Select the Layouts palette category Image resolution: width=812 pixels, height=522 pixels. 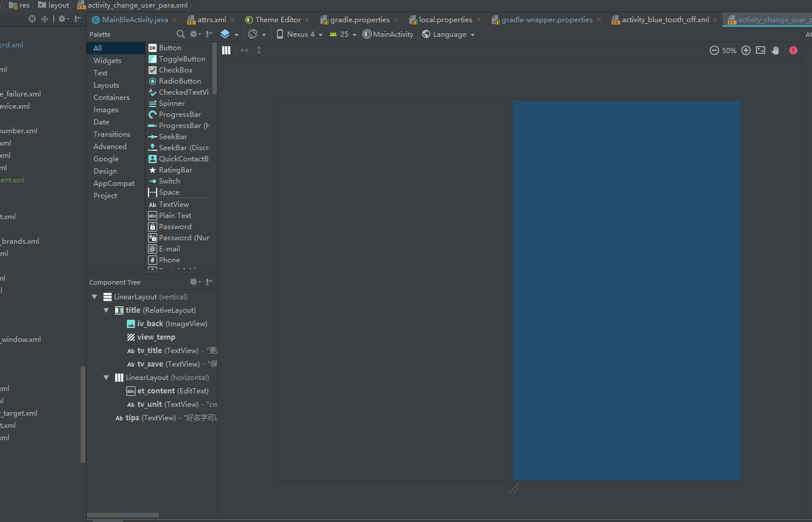pyautogui.click(x=106, y=85)
